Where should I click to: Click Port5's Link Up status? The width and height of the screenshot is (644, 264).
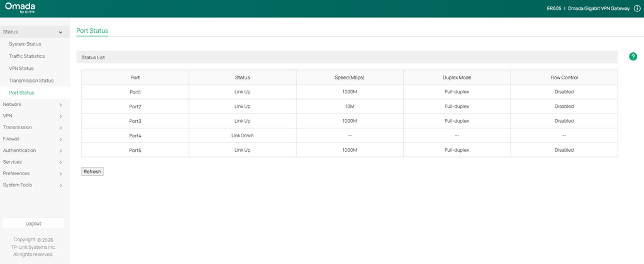tap(242, 150)
